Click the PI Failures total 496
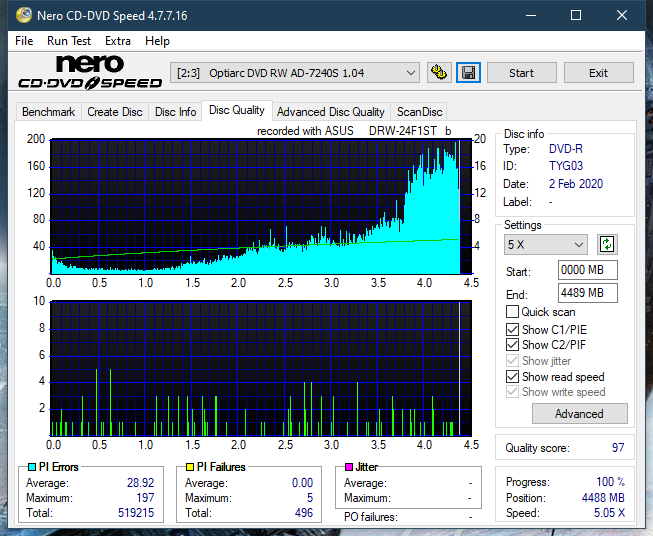The image size is (653, 536). 304,513
